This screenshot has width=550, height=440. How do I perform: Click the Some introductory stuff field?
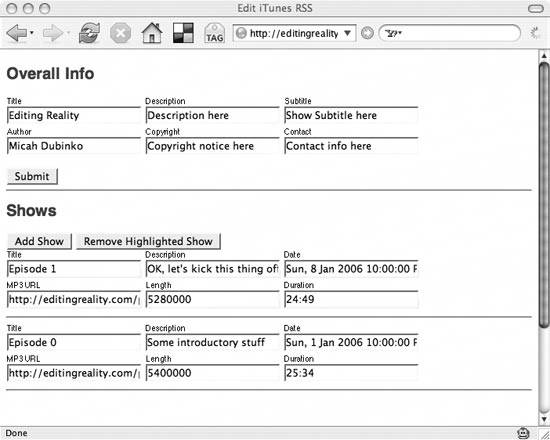[212, 342]
